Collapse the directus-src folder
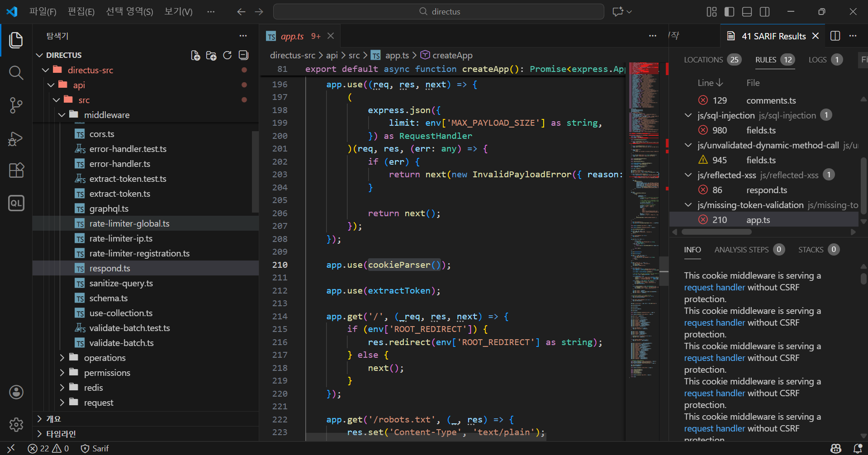The image size is (868, 455). tap(45, 70)
